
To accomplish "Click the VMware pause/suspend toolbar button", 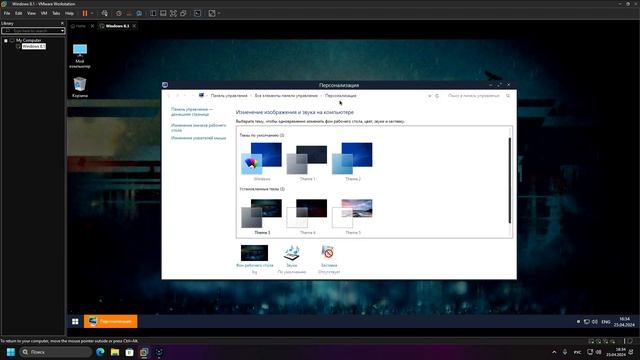I will (85, 13).
